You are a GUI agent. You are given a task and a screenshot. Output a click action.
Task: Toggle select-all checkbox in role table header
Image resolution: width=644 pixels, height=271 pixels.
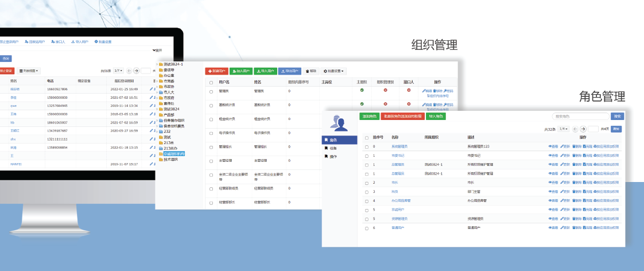[367, 138]
